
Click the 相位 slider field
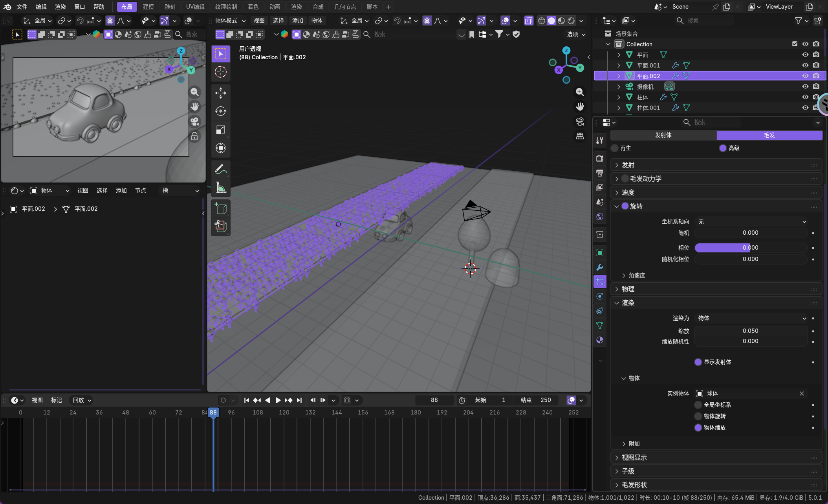coord(751,248)
